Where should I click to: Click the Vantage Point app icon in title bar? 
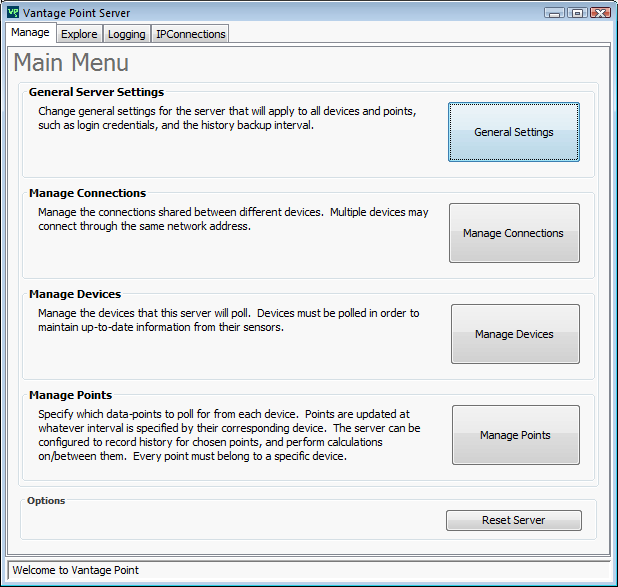click(13, 12)
